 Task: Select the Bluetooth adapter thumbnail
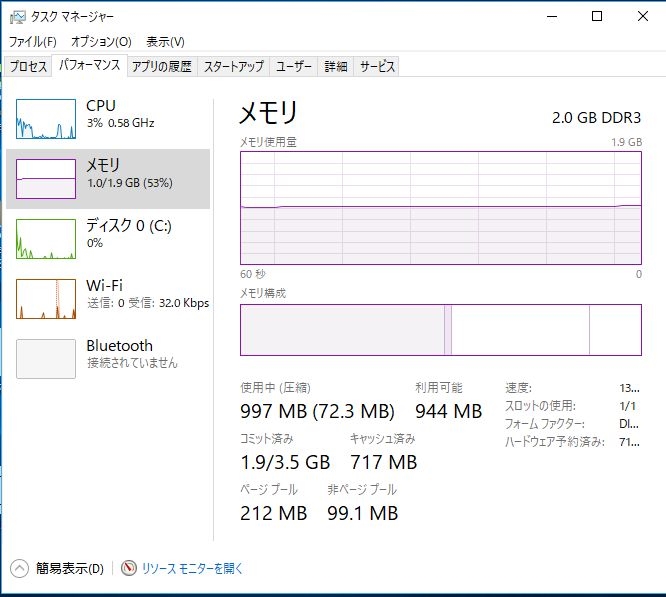click(46, 359)
